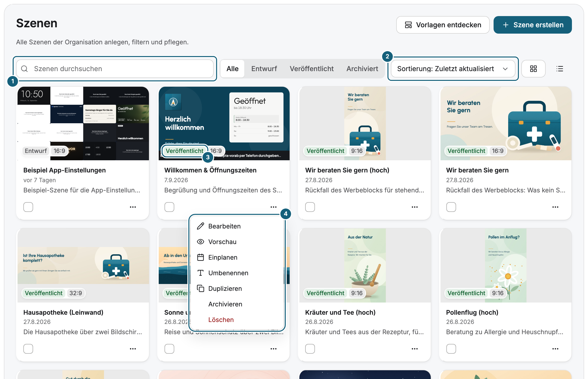The height and width of the screenshot is (379, 588).
Task: Expand the Sortierung: Zuletzt aktualisiert dropdown
Action: point(452,69)
